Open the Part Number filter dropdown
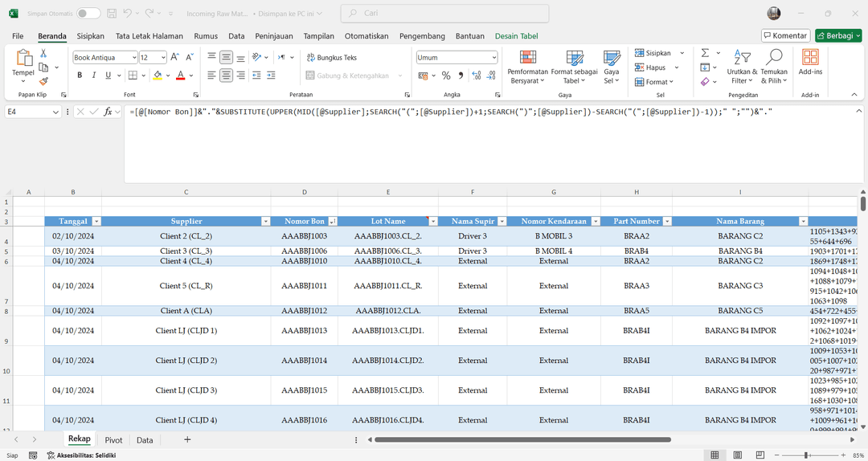Image resolution: width=868 pixels, height=461 pixels. coord(667,222)
